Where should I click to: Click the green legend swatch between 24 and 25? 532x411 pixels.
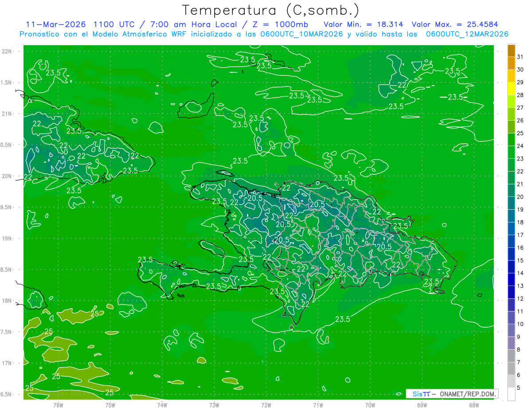click(x=511, y=140)
